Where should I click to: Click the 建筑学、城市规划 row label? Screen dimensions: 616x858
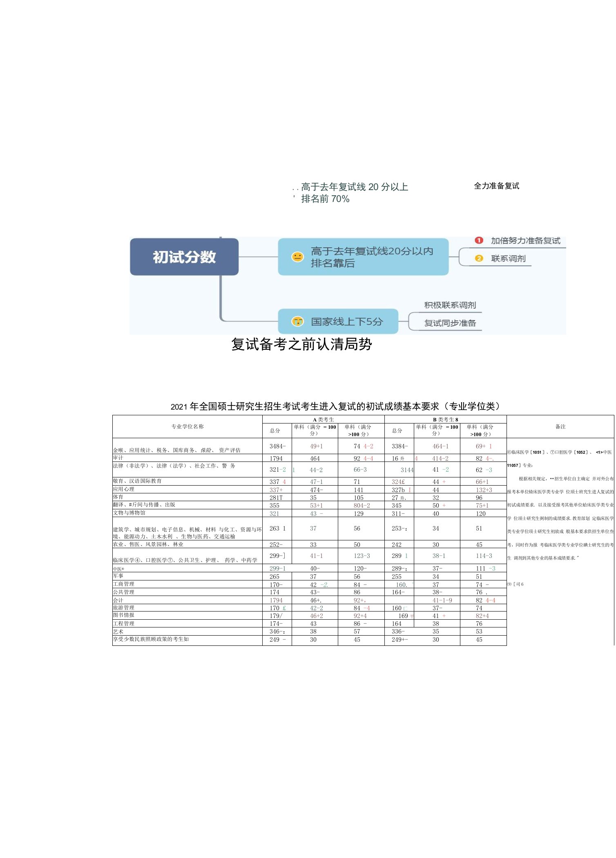click(x=187, y=533)
